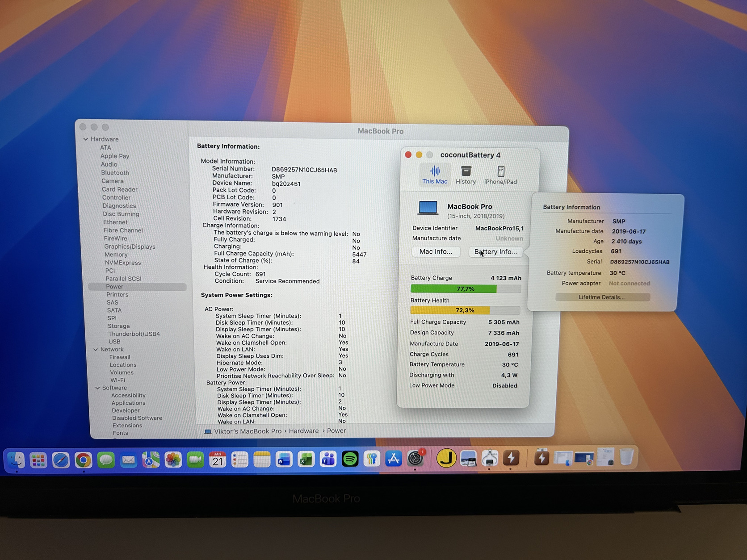This screenshot has height=560, width=747.
Task: Select Thunderbolt/USB4 in the sidebar
Action: click(x=134, y=334)
